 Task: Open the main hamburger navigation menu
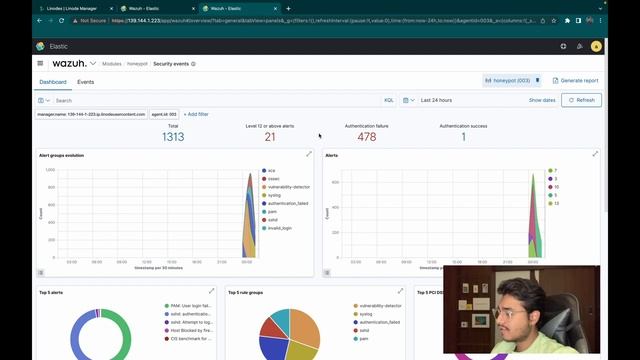pyautogui.click(x=40, y=63)
